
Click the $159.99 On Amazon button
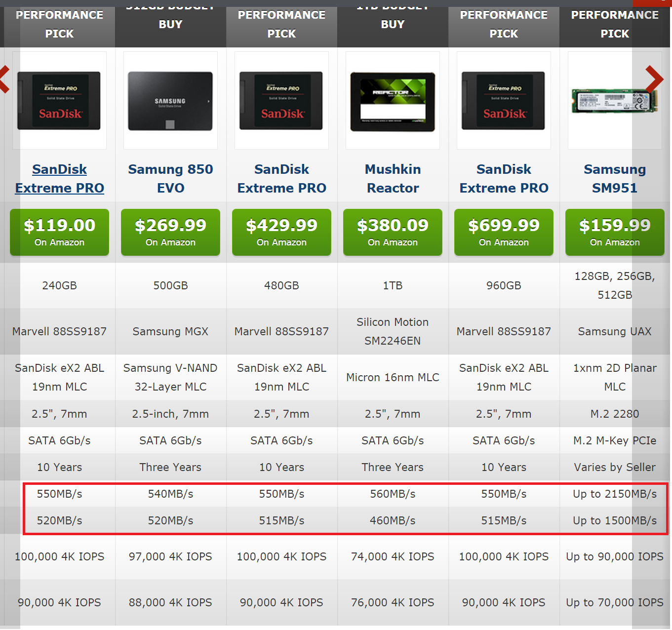615,232
